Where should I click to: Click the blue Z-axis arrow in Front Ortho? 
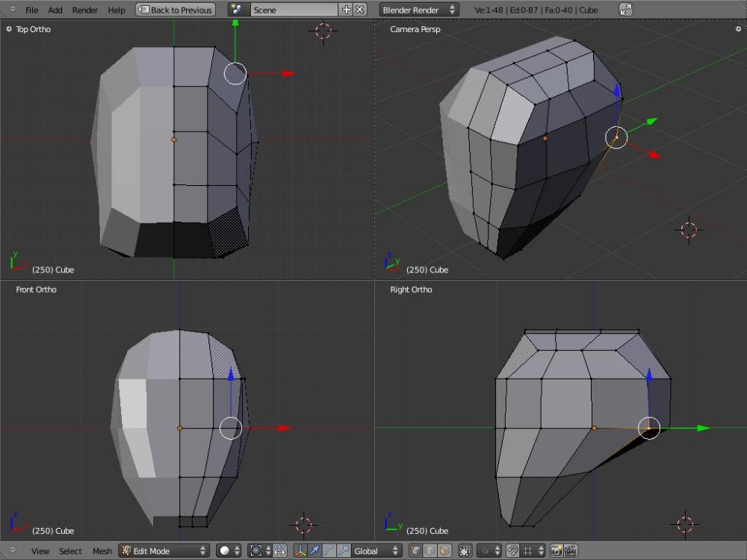tap(231, 374)
